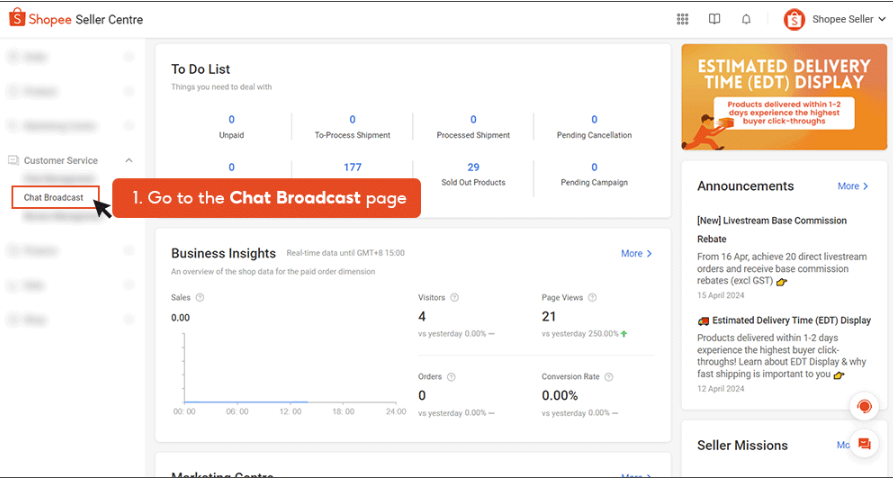Click the Orders help icon
Screen dimensions: 893x478
451,377
